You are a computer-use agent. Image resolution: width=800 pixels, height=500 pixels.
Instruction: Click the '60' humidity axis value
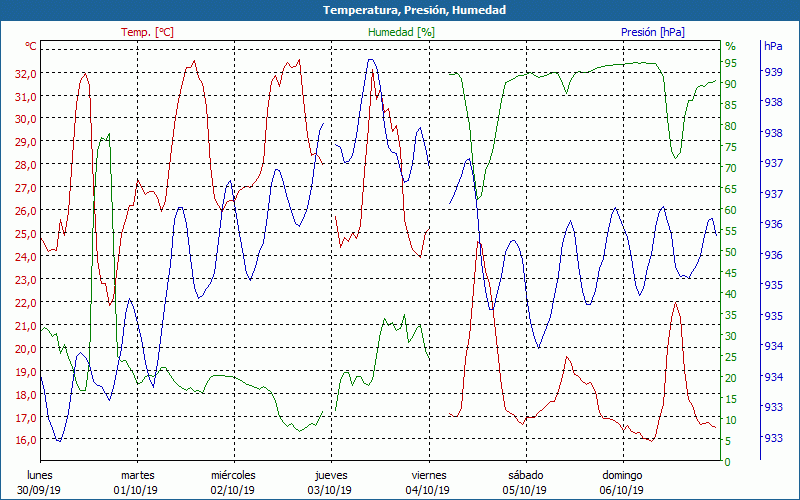click(731, 210)
